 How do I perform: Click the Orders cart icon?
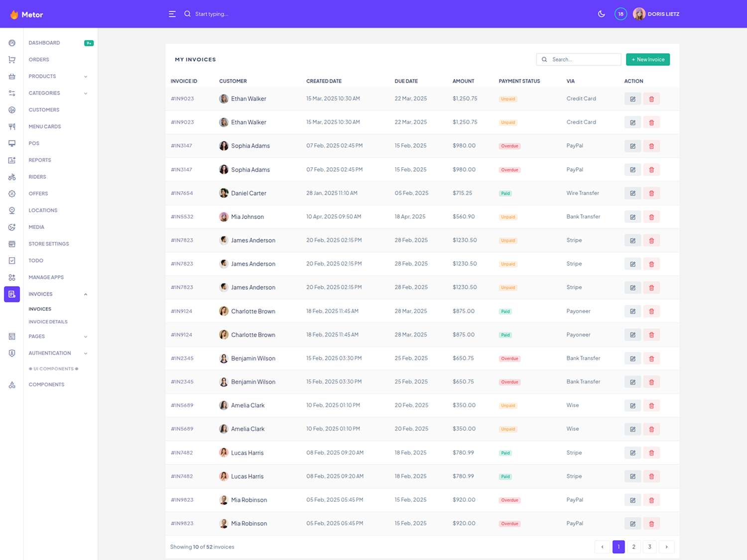click(12, 60)
